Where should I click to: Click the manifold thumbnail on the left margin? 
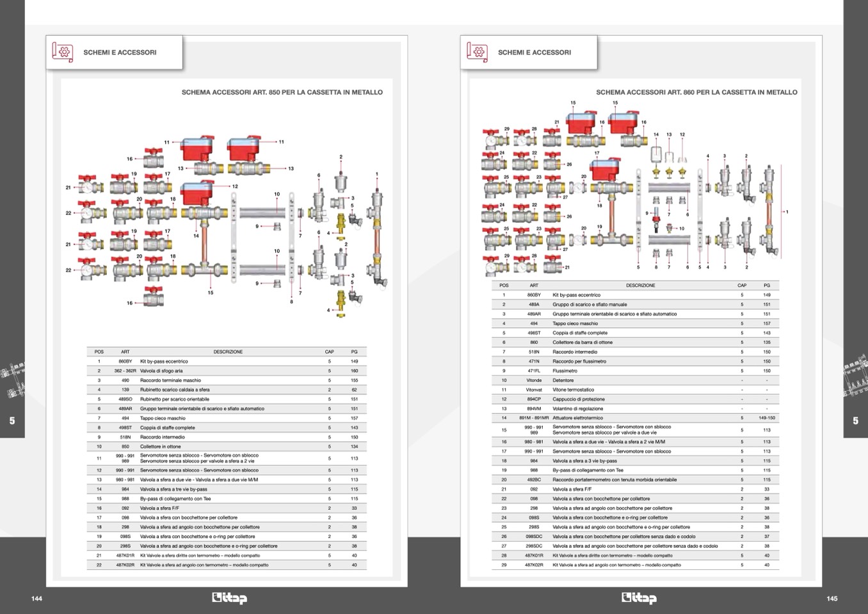12,379
